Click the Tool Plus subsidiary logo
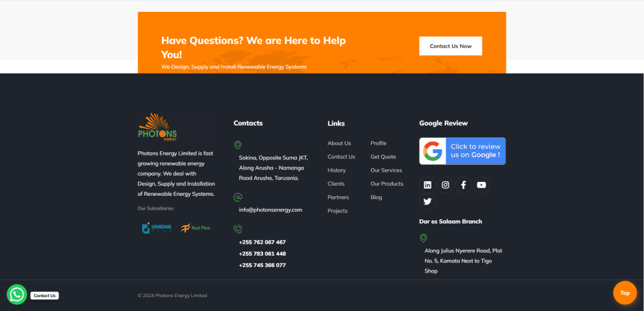The width and height of the screenshot is (644, 311). [x=196, y=227]
